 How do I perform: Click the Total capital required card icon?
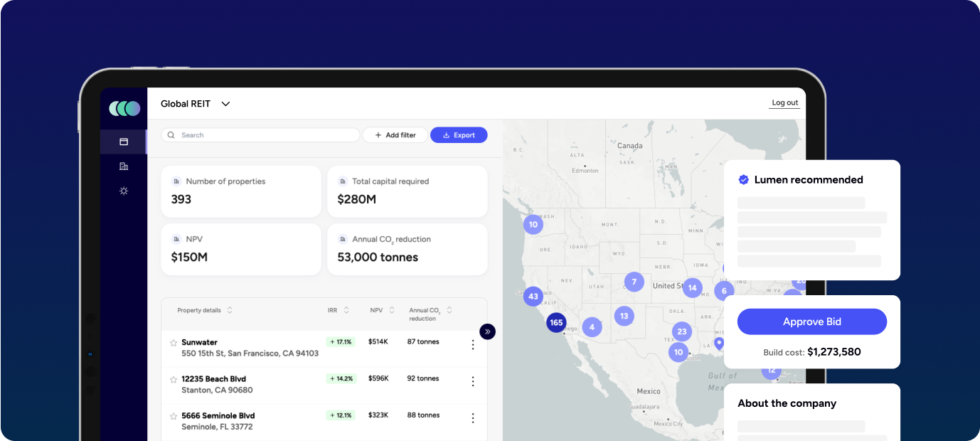coord(343,181)
